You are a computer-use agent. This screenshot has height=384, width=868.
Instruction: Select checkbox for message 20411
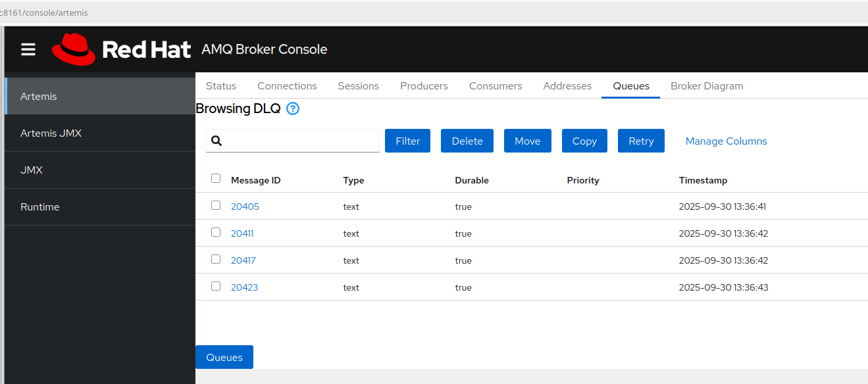(216, 232)
